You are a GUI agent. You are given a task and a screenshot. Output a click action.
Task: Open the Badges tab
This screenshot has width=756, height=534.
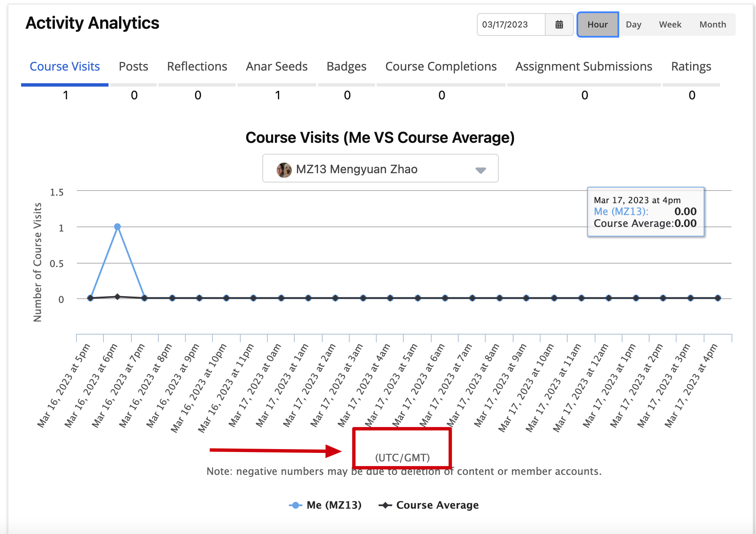point(346,67)
